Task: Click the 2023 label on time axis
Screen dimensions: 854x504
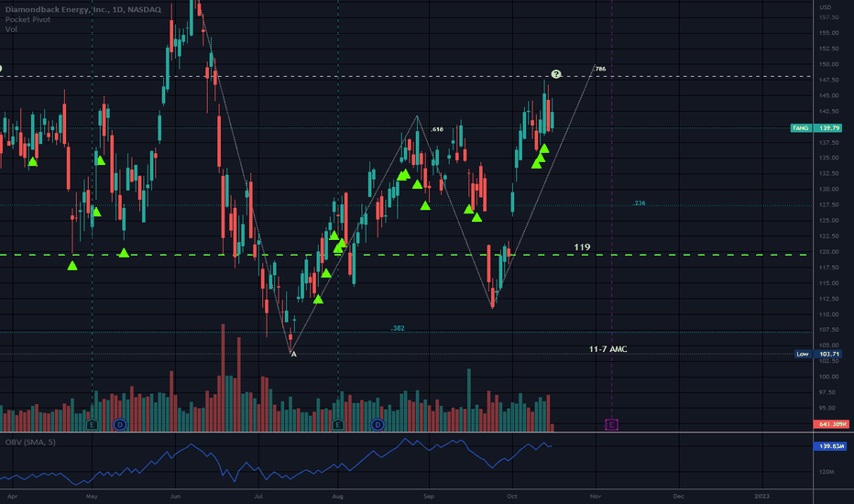Action: coord(761,497)
